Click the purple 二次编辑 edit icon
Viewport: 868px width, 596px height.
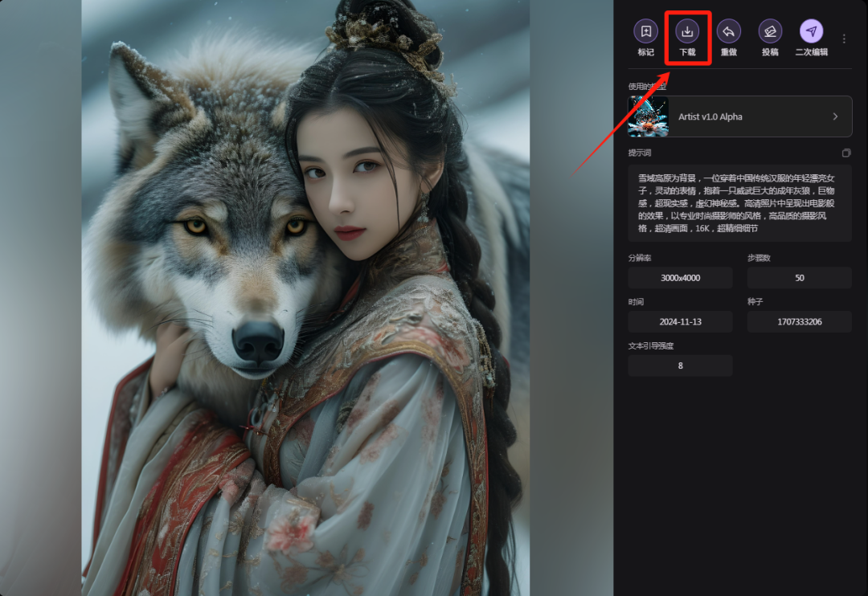tap(813, 32)
